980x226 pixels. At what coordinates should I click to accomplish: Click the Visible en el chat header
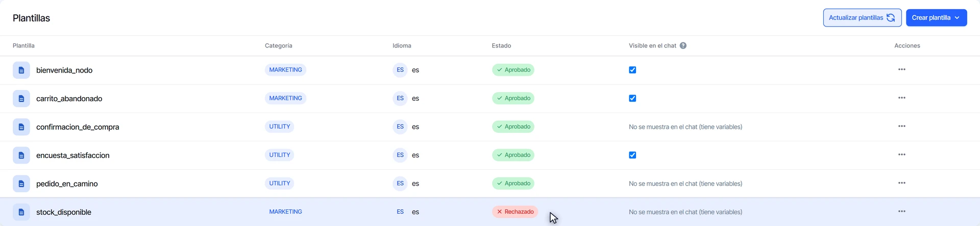pos(652,46)
